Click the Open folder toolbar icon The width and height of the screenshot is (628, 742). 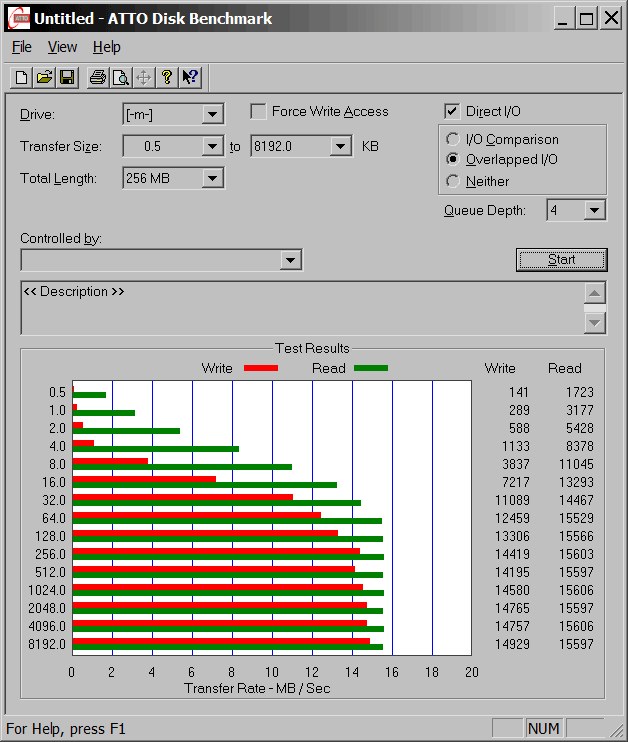click(44, 77)
